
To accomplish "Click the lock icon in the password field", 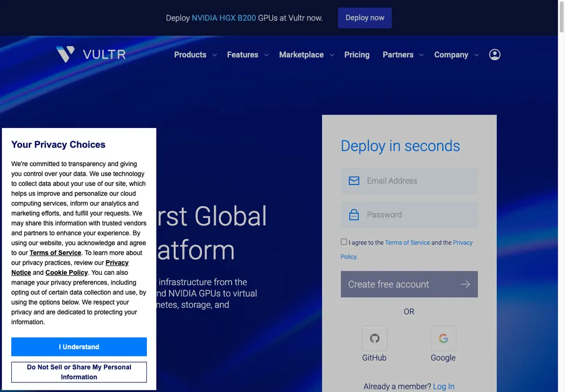I will tap(354, 214).
